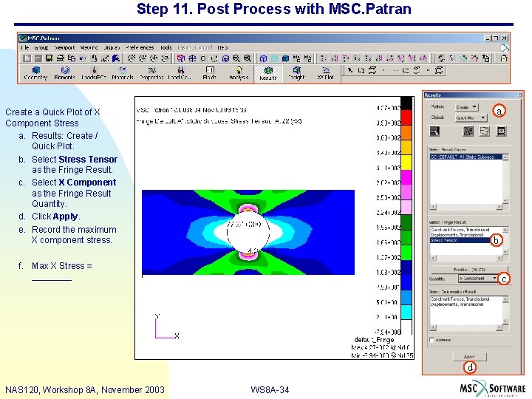This screenshot has height=399, width=532.
Task: Select SC1:DEFAULT, A1:Static Subcase result case
Action: 466,157
